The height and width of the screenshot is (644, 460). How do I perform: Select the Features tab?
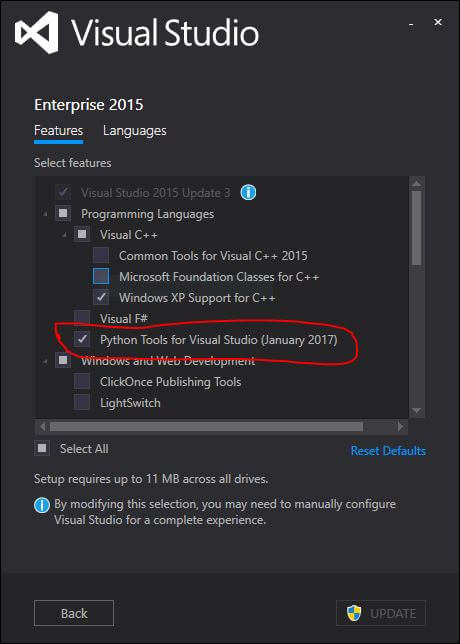58,131
